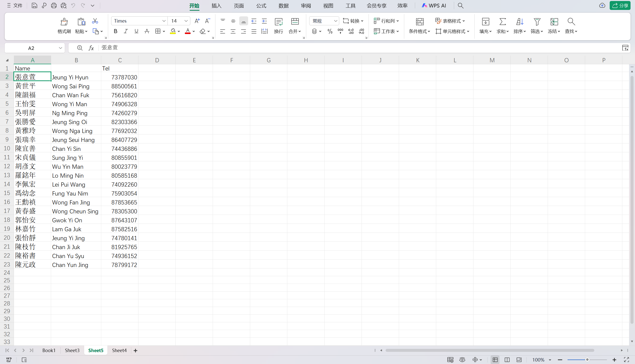Click the Cut scissors icon
Screen dimensions: 635x364
(95, 21)
